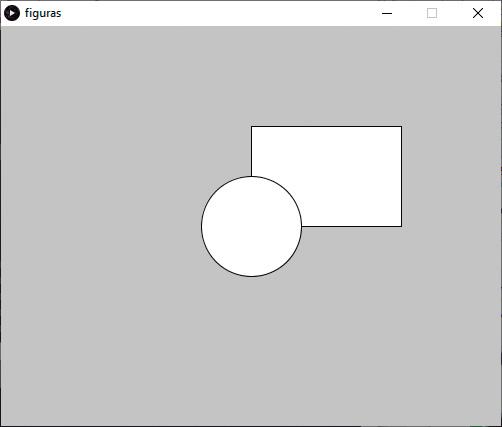Click the Processing play icon in title bar
This screenshot has width=502, height=427.
(x=12, y=13)
